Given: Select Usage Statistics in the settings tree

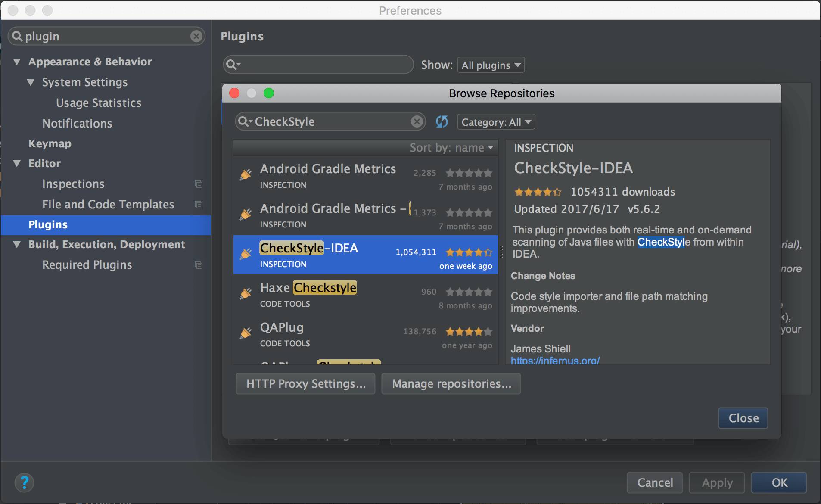Looking at the screenshot, I should 99,103.
